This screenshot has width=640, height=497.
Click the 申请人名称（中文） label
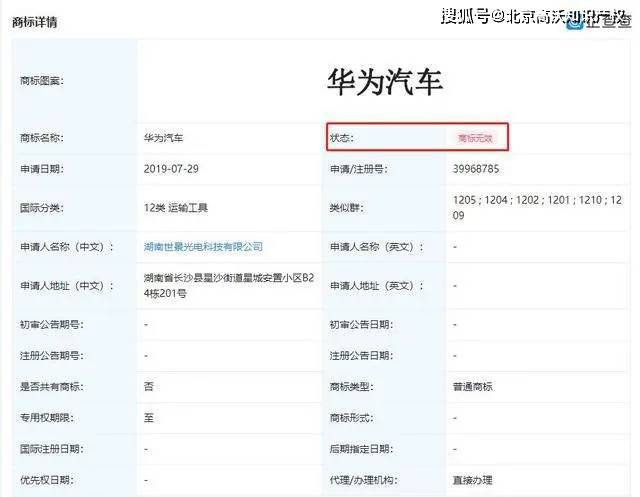pyautogui.click(x=67, y=247)
